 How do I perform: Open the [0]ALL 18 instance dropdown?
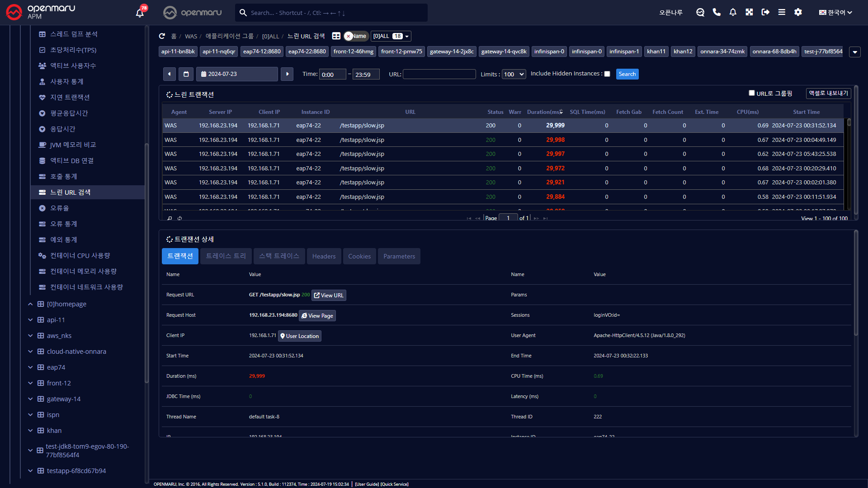coord(391,36)
